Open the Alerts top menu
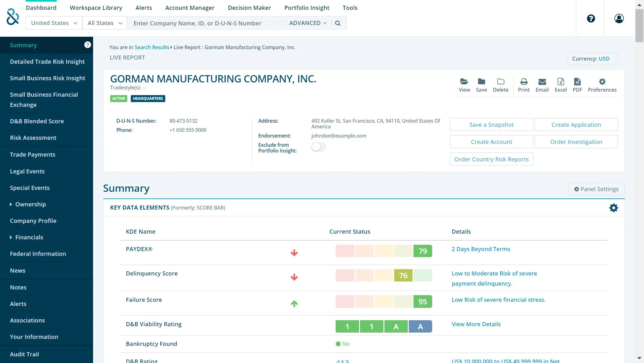 click(x=144, y=8)
